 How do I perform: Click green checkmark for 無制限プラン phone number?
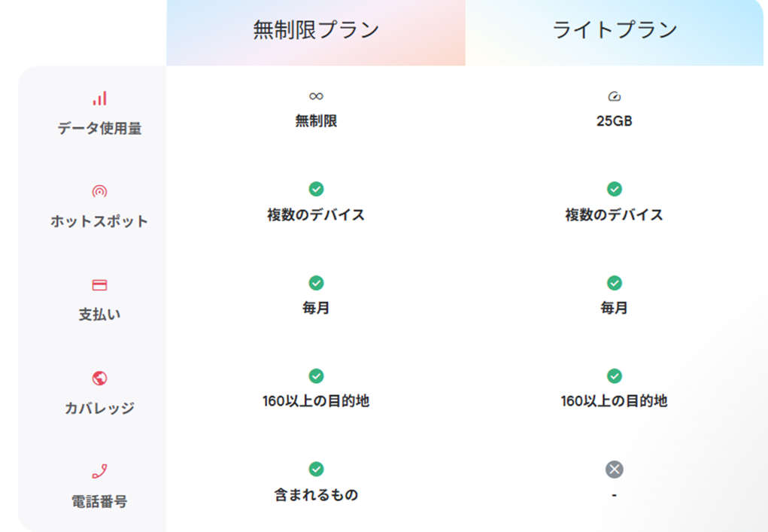pos(316,470)
